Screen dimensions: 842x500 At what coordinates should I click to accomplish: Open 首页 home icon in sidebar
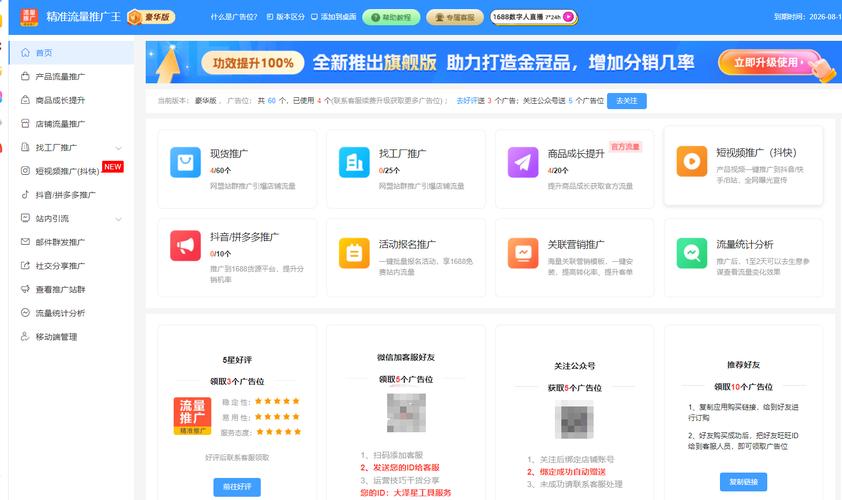(x=25, y=53)
